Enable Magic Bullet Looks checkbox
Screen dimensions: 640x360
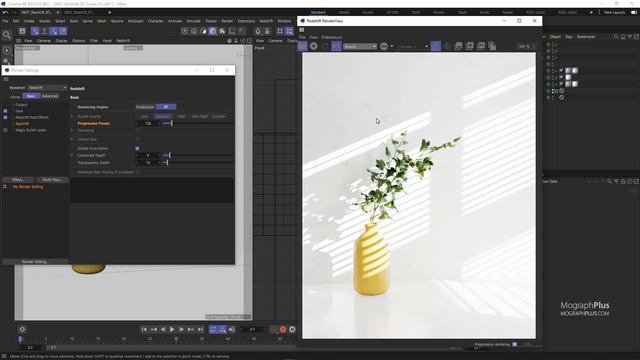(x=5, y=130)
